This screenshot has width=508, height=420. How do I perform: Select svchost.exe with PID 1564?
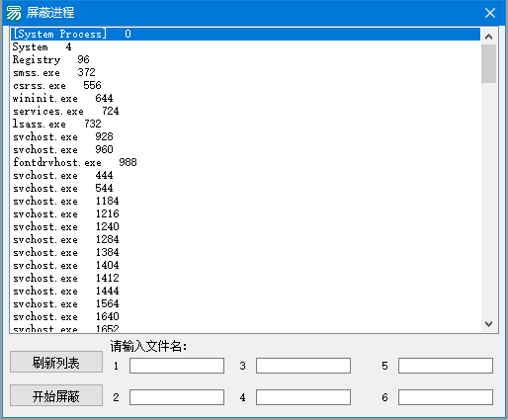[x=245, y=303]
